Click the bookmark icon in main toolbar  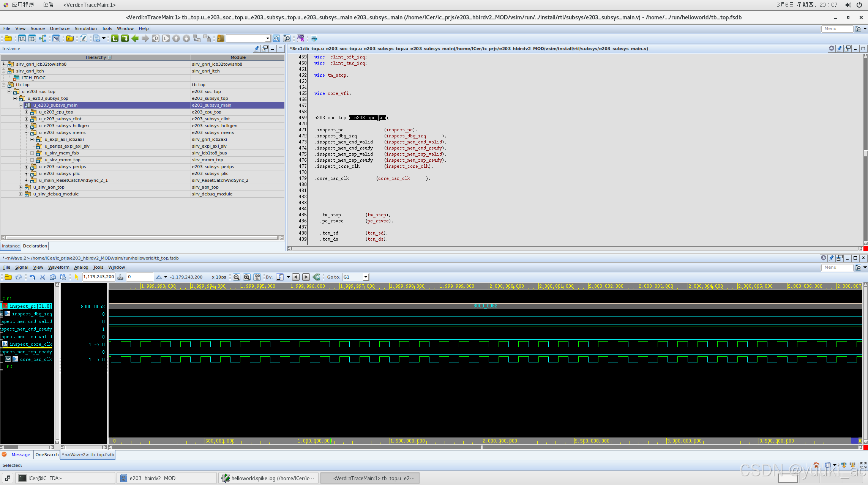(220, 38)
